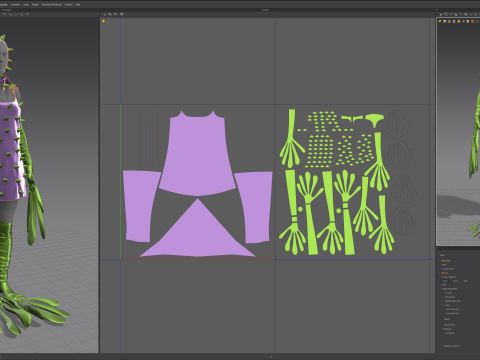Expand the Displacement Map property row
Image resolution: width=480 pixels, height=360 pixels.
pyautogui.click(x=443, y=301)
